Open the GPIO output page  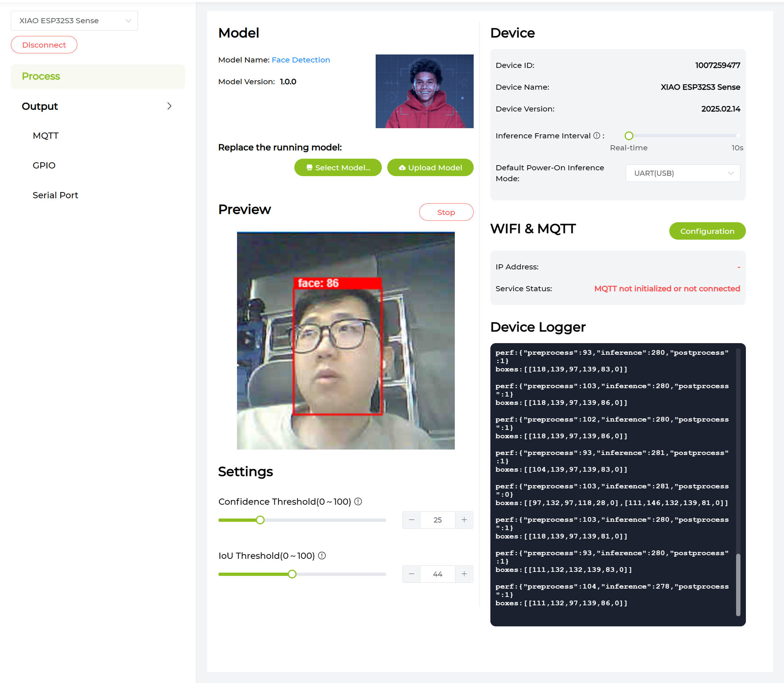point(44,166)
